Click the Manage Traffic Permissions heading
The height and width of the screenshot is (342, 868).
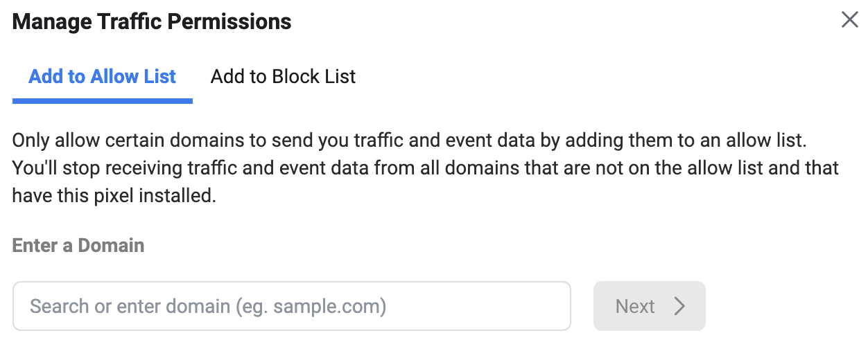tap(152, 21)
